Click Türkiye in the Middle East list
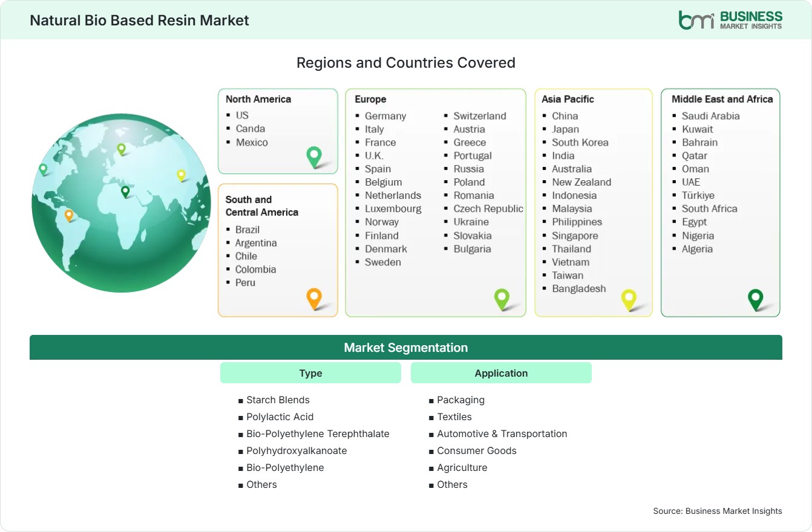 (698, 195)
